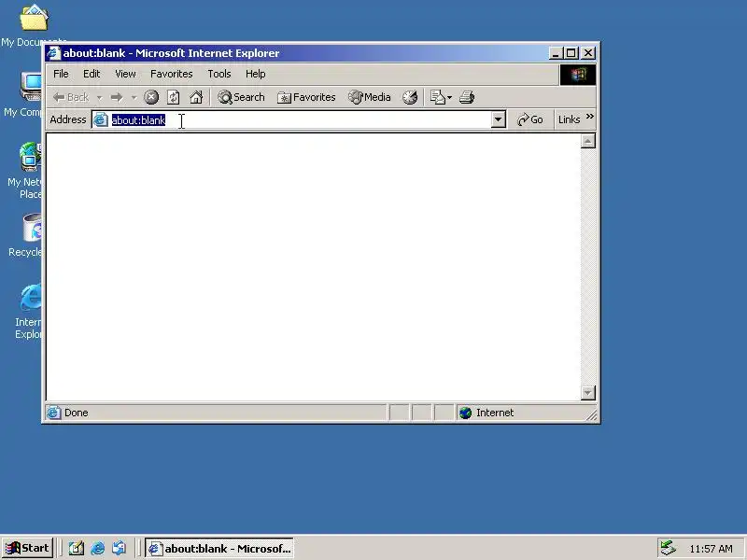Click the status bar page icon
This screenshot has height=560, width=747.
pos(53,413)
